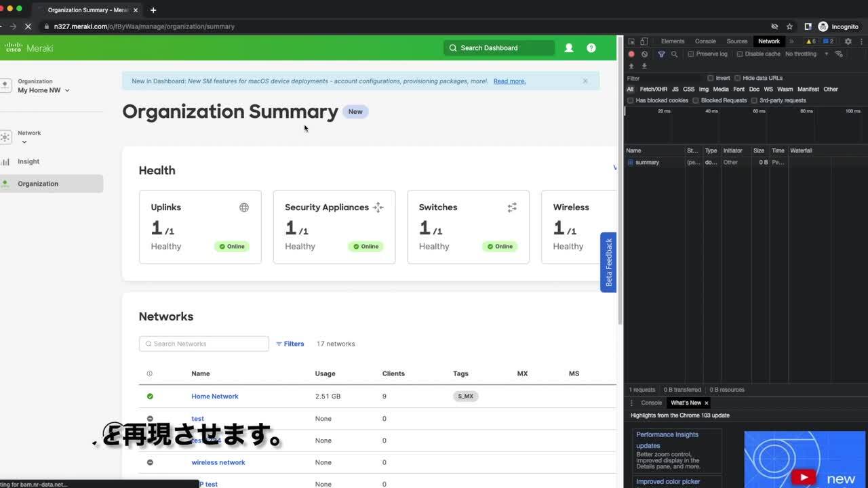Open the Home Network link
Screen dimensions: 868x488
[215, 396]
